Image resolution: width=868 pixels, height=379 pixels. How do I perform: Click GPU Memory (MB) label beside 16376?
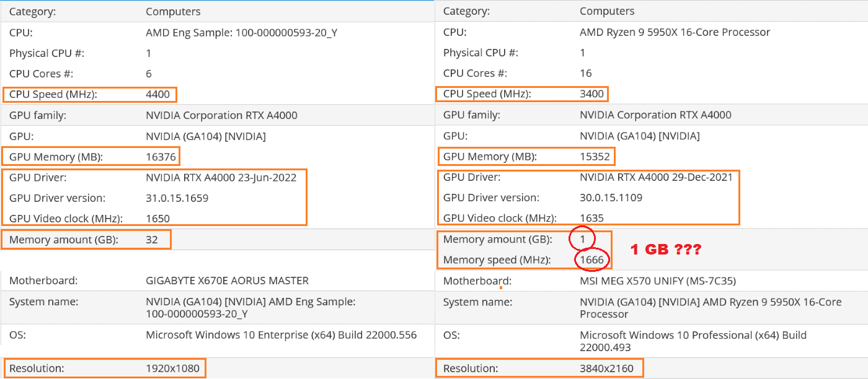point(56,157)
